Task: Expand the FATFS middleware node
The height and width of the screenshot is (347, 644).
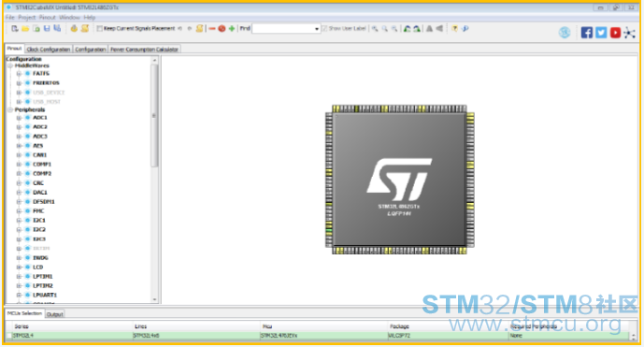Action: (x=19, y=74)
